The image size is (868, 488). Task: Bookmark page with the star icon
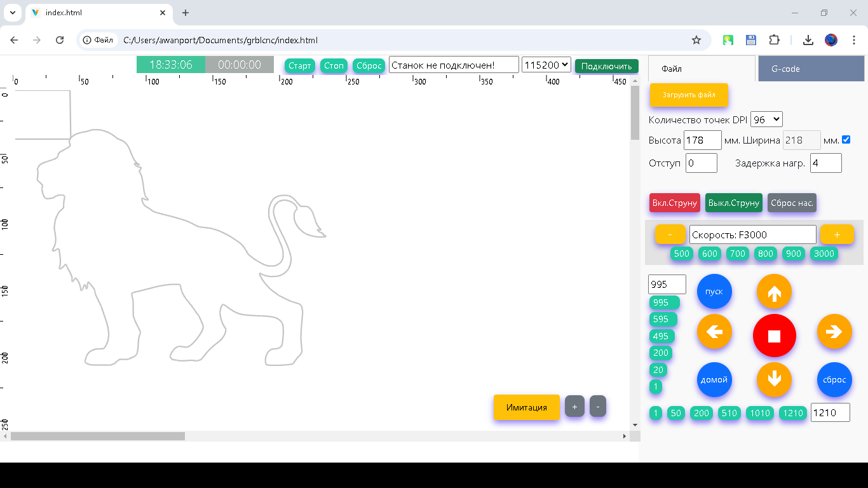click(696, 40)
